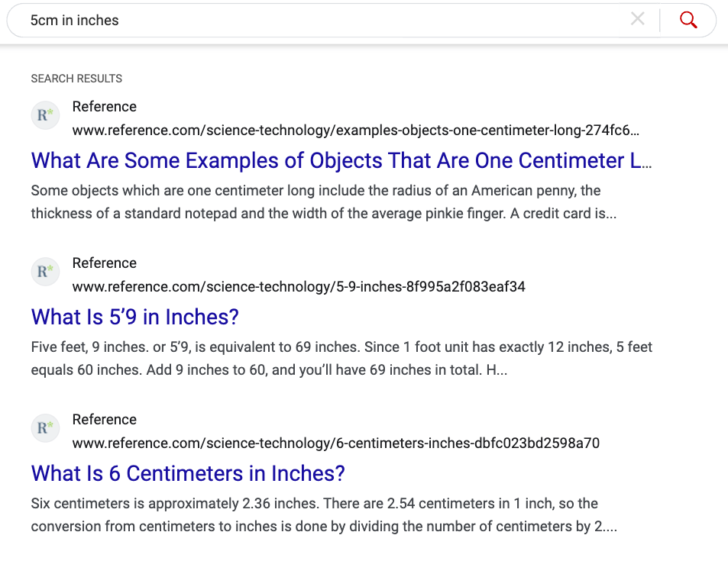Click 'Reference' site name above the 5'9 result

click(x=105, y=263)
